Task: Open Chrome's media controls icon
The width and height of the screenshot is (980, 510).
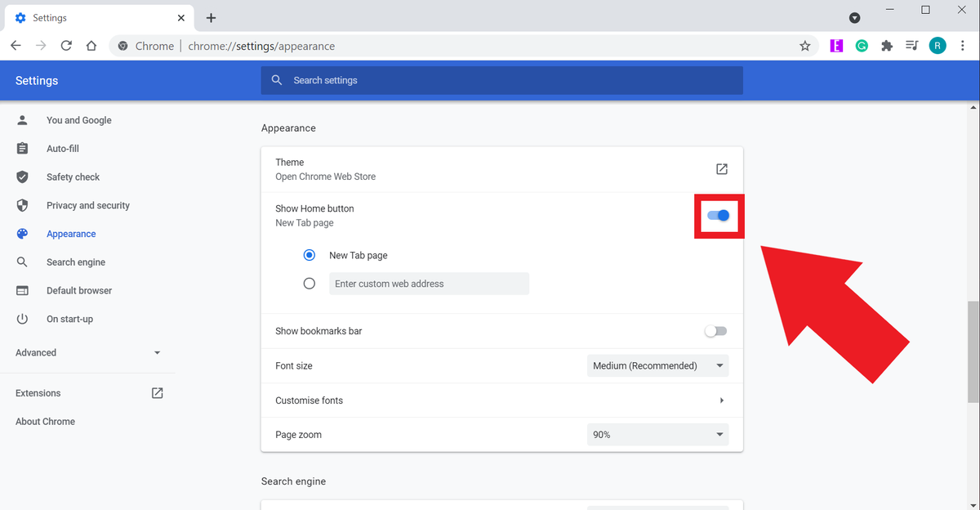Action: (x=912, y=46)
